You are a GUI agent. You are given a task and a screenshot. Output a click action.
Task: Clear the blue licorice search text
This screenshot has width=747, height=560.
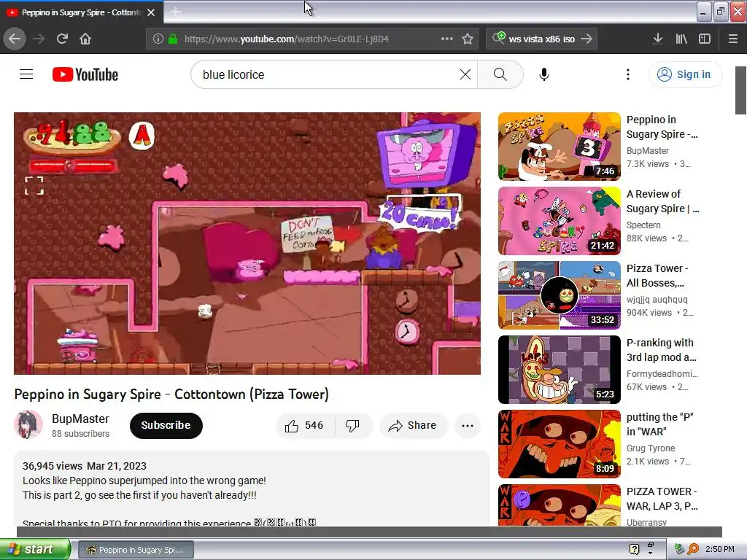pos(465,74)
